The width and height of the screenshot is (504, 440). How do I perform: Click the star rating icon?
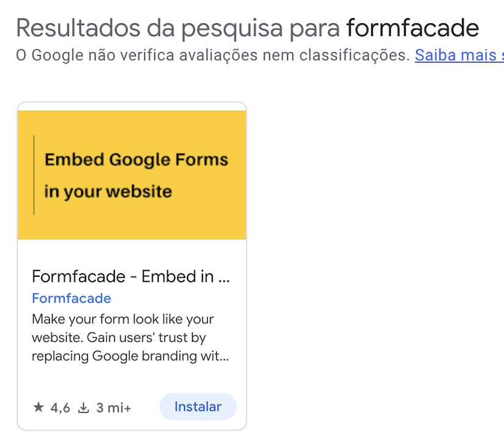coord(38,408)
